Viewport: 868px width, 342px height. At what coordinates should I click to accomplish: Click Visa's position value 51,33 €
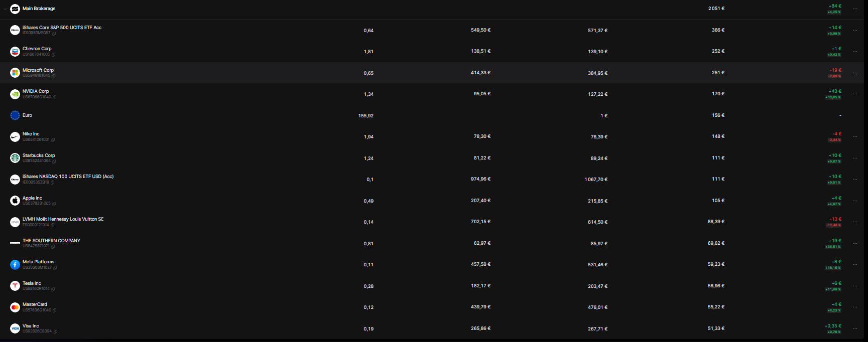click(716, 328)
